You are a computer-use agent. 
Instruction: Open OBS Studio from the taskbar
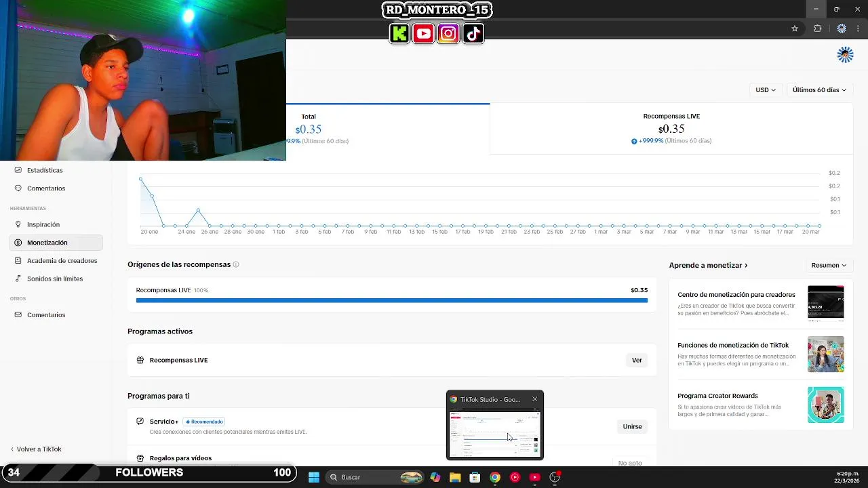[555, 477]
